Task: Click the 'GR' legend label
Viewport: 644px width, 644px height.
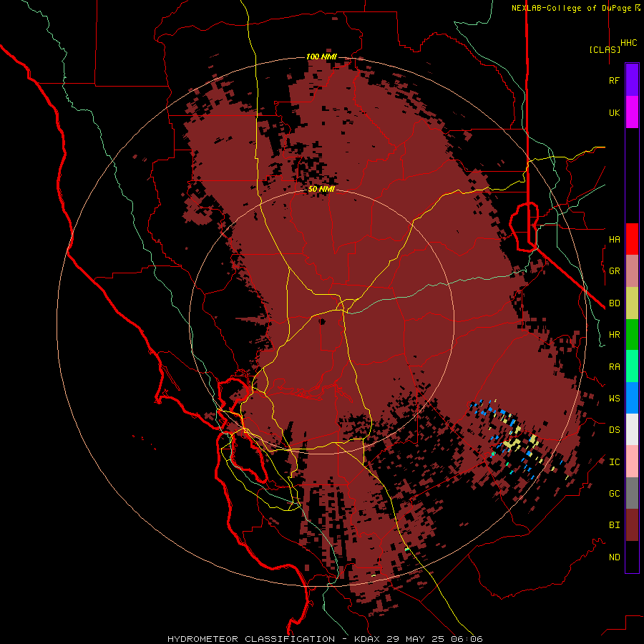Action: click(614, 271)
